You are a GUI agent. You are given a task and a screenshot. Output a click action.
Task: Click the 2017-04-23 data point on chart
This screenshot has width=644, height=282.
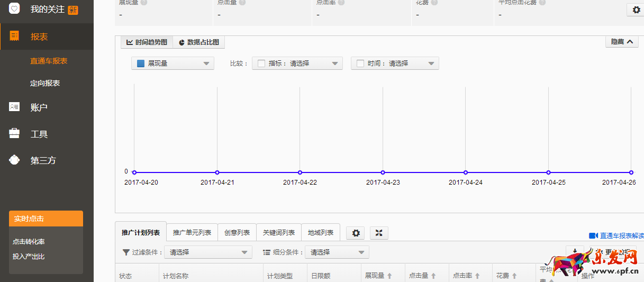point(383,172)
